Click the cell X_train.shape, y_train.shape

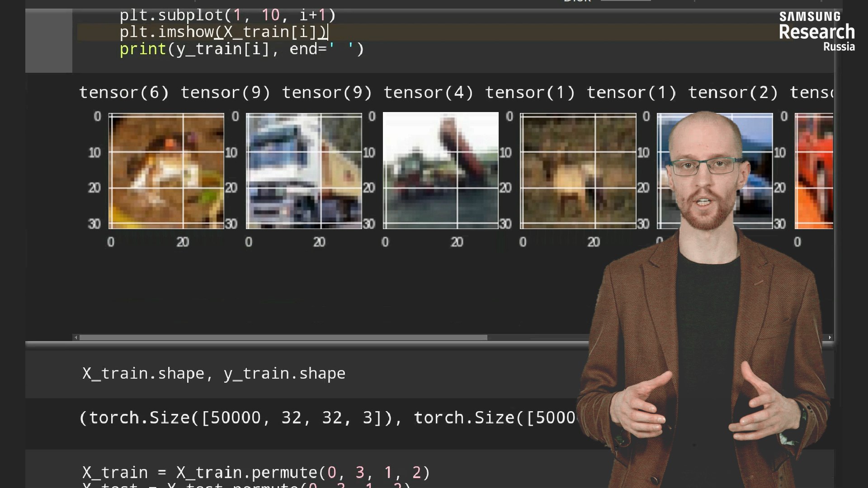pyautogui.click(x=214, y=374)
